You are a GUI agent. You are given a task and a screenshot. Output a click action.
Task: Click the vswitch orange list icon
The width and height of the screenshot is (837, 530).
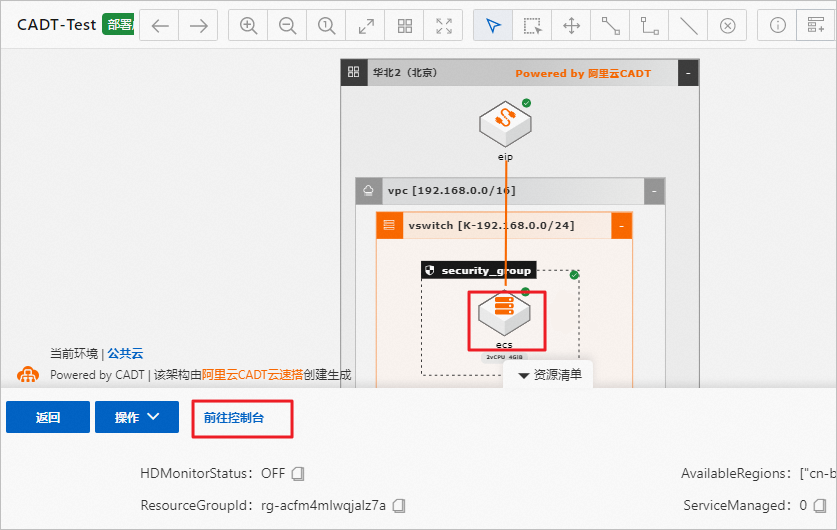coord(389,225)
